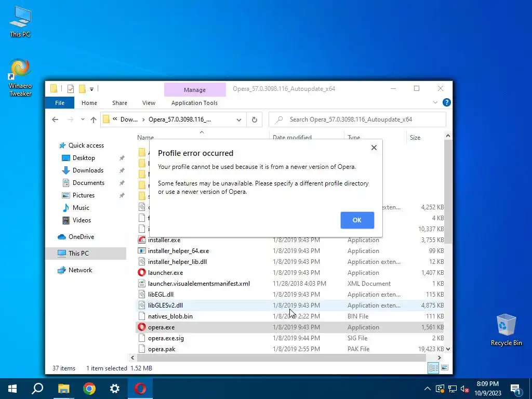Select the installer.exe file
The width and height of the screenshot is (532, 399).
click(290, 240)
